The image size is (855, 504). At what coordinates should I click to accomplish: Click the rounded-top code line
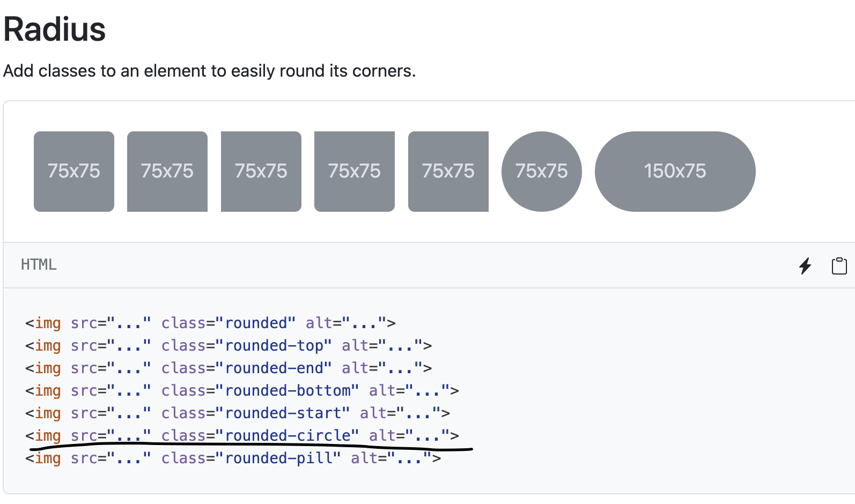click(x=229, y=345)
